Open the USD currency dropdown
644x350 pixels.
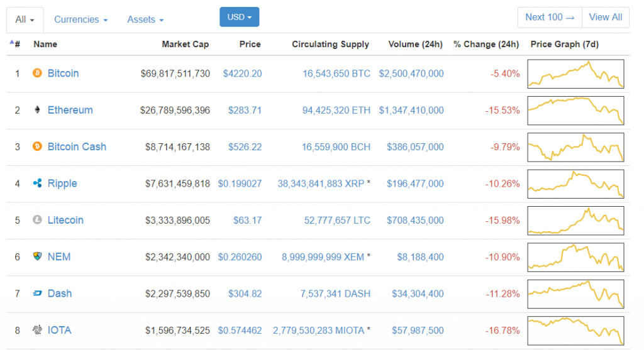[x=240, y=17]
